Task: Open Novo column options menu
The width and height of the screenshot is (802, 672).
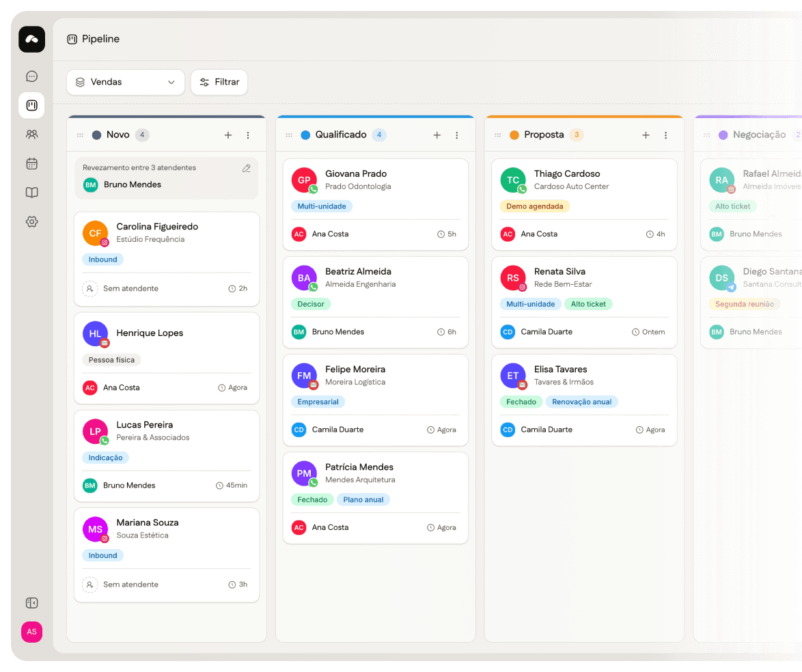Action: [x=248, y=135]
